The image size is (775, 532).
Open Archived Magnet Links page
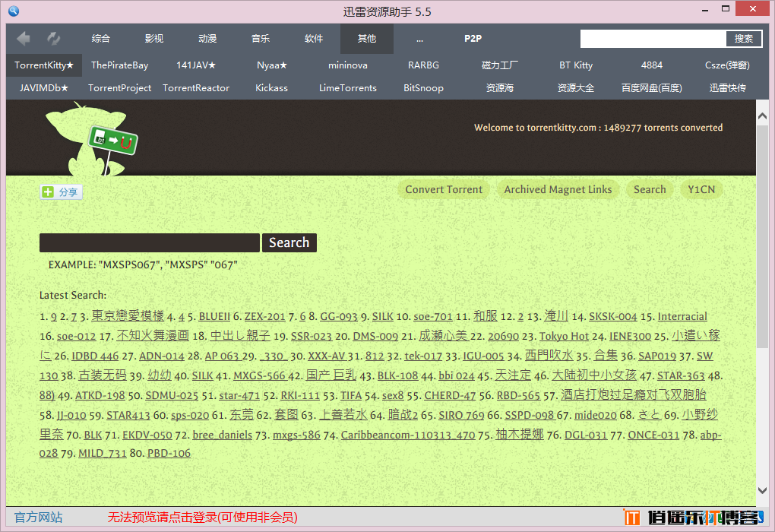pos(558,189)
